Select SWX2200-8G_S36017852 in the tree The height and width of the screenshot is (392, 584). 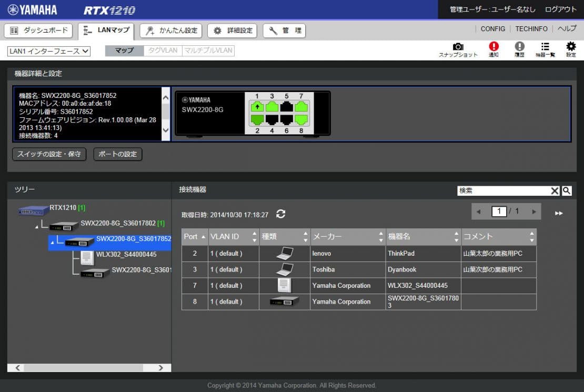133,239
